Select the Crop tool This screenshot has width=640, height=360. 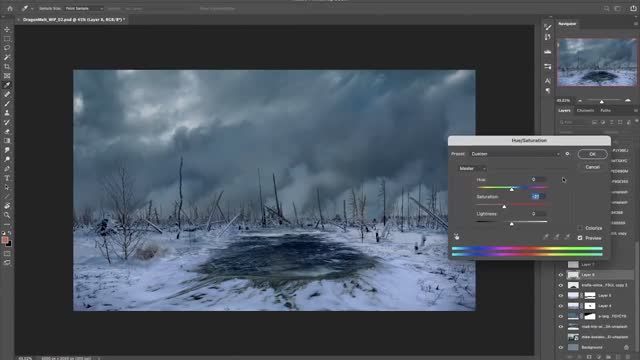pos(7,67)
